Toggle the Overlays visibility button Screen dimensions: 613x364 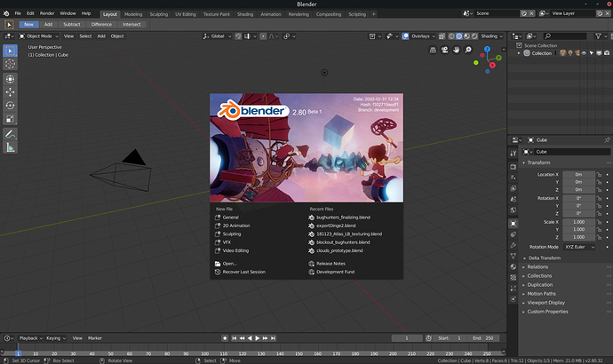(405, 36)
